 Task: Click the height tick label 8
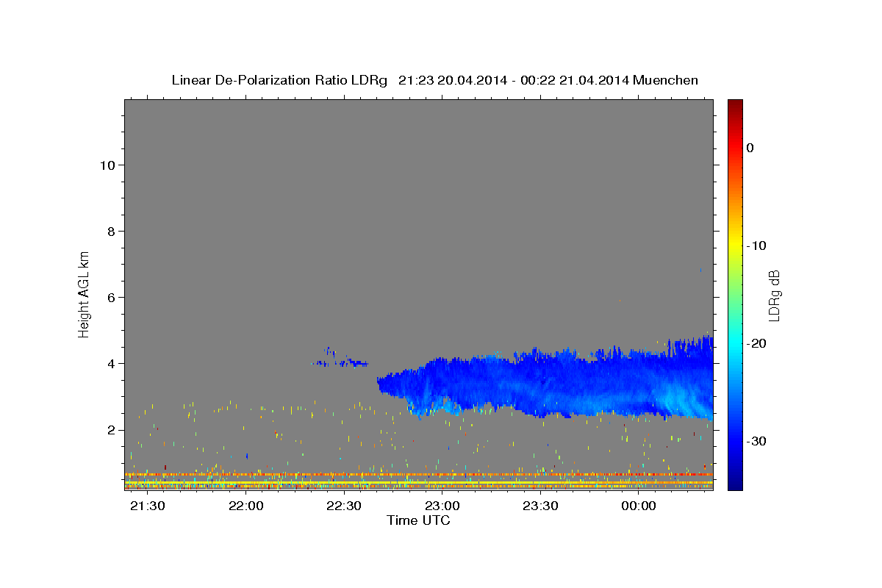point(111,232)
